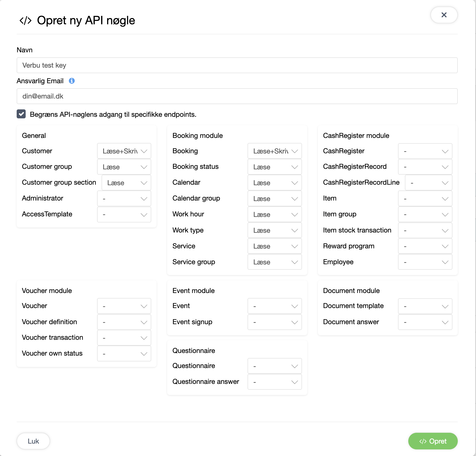Image resolution: width=476 pixels, height=456 pixels.
Task: Click the Navn input field
Action: (x=237, y=65)
